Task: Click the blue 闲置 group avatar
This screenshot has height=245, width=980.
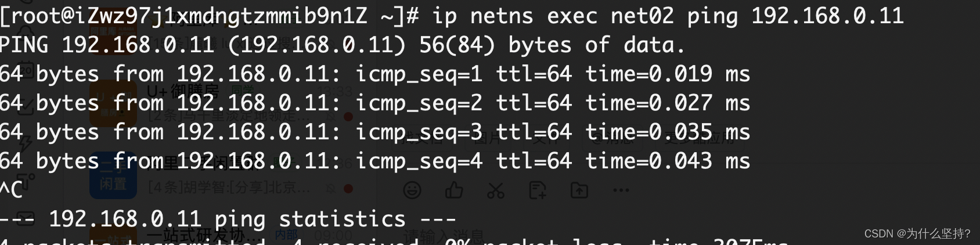Action: point(113,177)
